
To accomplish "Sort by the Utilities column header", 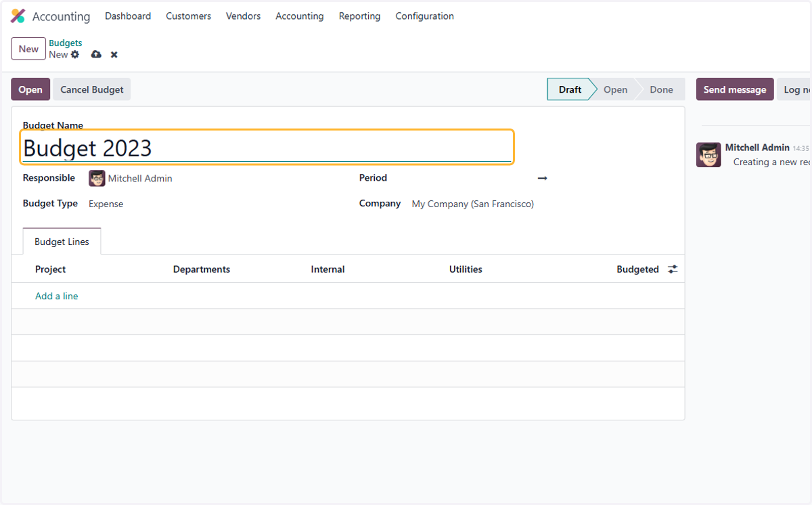I will (x=466, y=269).
